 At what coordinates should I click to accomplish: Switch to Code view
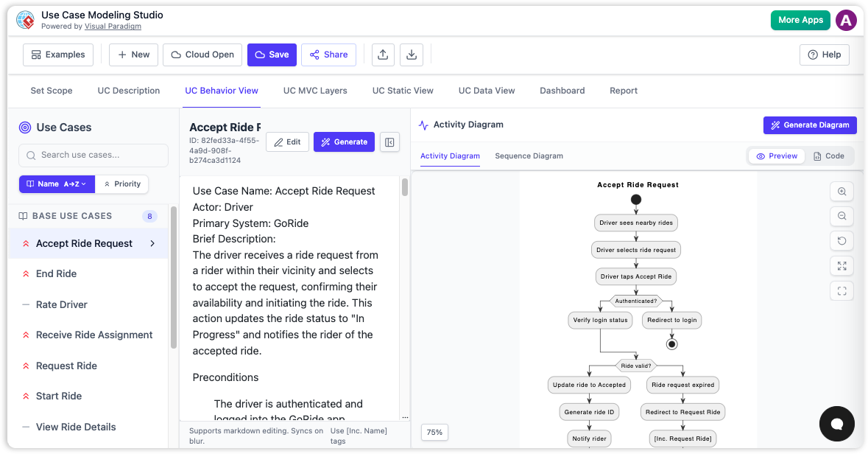click(828, 156)
